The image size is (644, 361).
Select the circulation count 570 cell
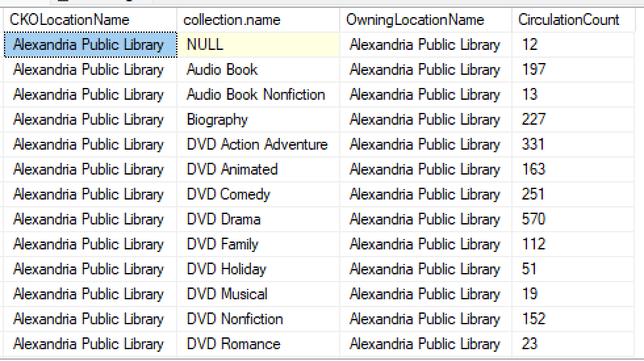573,219
